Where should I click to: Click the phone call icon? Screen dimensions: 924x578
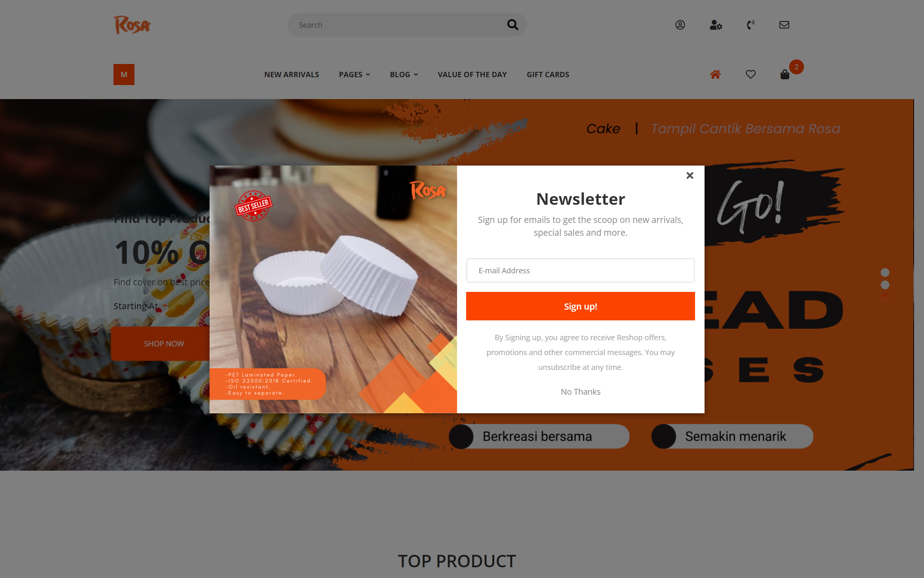(x=751, y=25)
